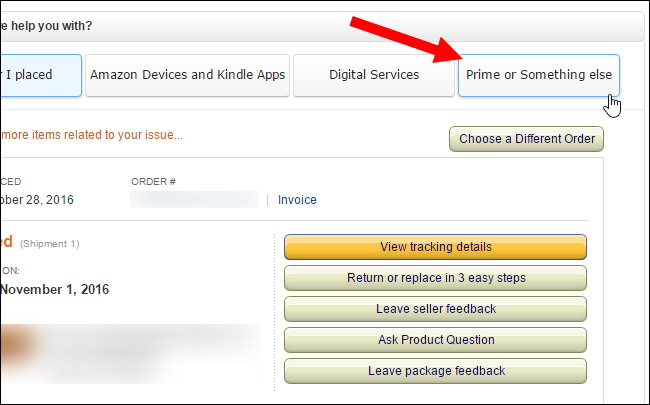Open the Digital Services tab
The image size is (650, 405).
pyautogui.click(x=374, y=75)
